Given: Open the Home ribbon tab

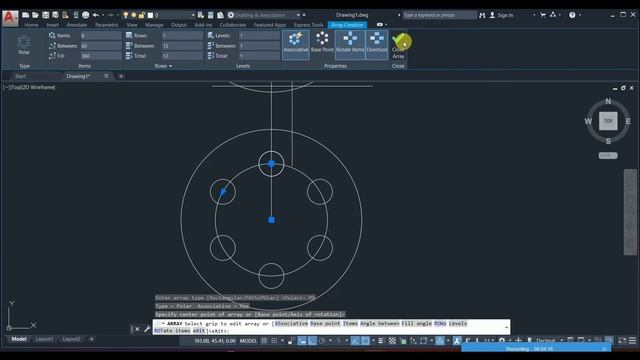Looking at the screenshot, I should [x=31, y=25].
